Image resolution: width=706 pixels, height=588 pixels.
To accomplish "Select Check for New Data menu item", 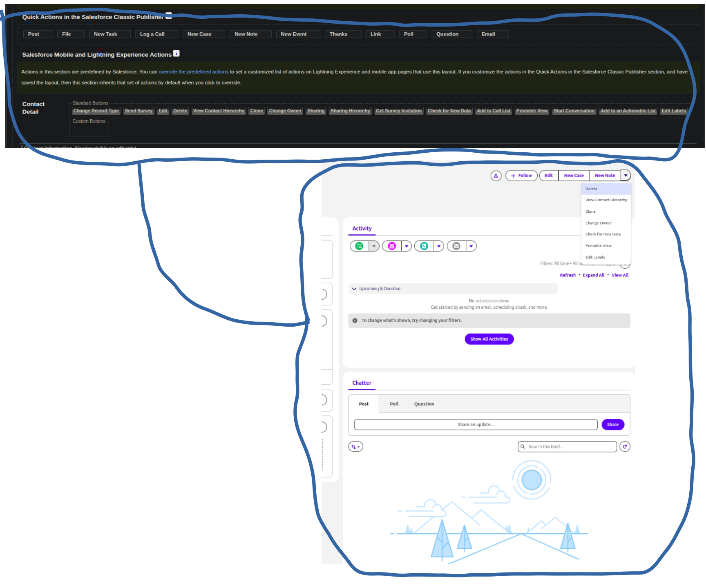I will (x=606, y=234).
